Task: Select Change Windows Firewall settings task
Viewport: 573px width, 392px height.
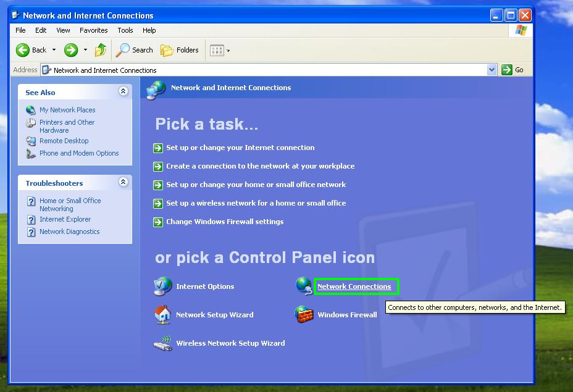Action: tap(225, 222)
